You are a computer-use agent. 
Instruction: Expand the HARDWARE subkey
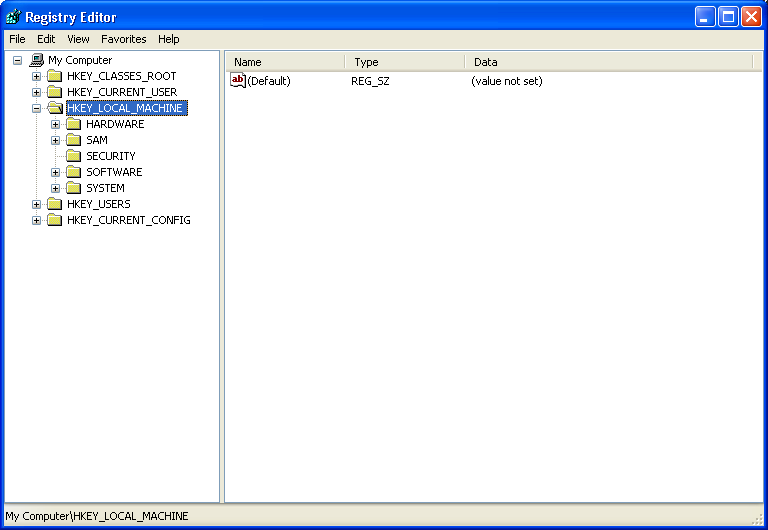click(x=55, y=124)
